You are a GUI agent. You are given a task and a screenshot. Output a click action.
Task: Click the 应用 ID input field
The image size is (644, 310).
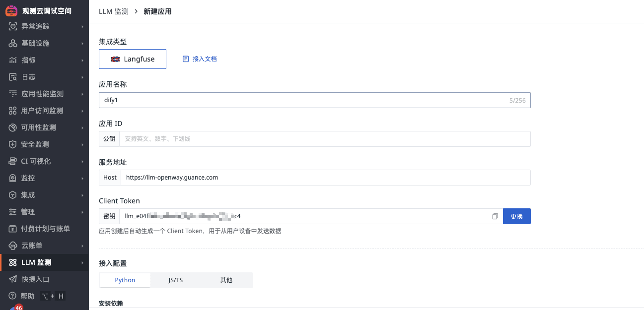pyautogui.click(x=325, y=139)
